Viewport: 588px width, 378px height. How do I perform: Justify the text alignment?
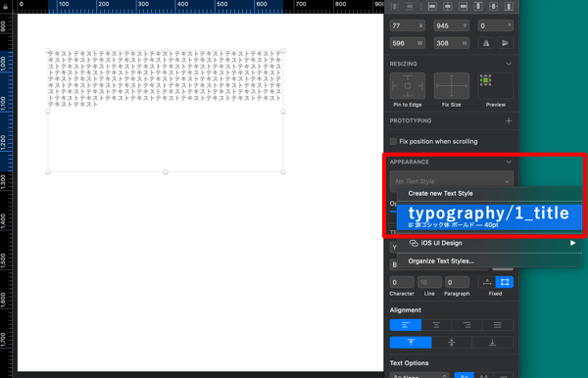click(x=498, y=325)
